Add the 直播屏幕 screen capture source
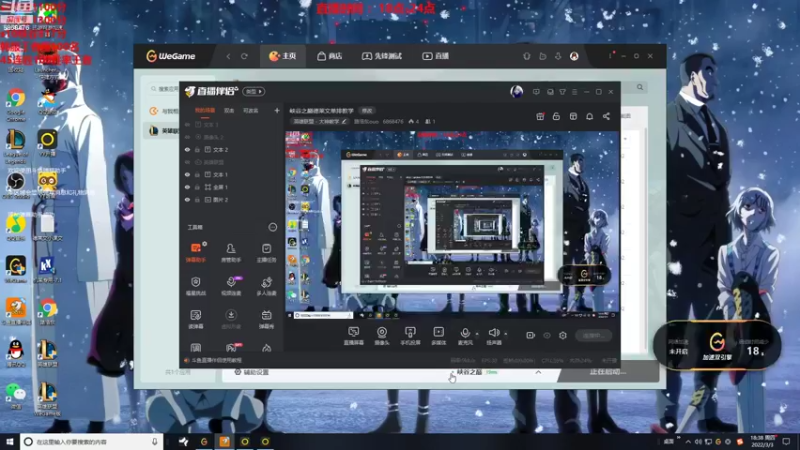Screen dimensions: 800x450 click(x=354, y=336)
